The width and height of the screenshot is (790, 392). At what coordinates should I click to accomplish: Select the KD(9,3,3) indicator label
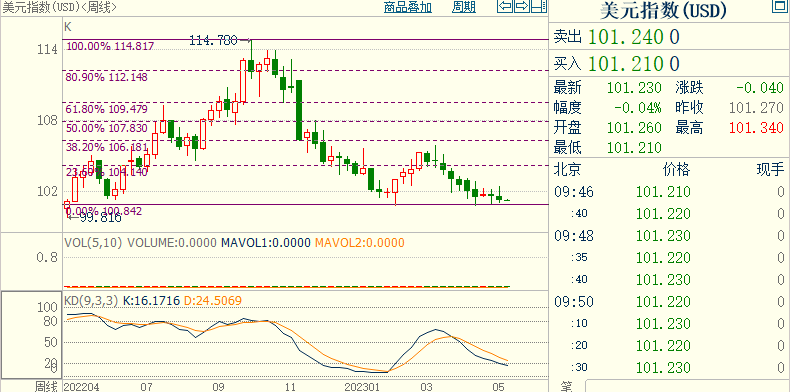coord(91,301)
